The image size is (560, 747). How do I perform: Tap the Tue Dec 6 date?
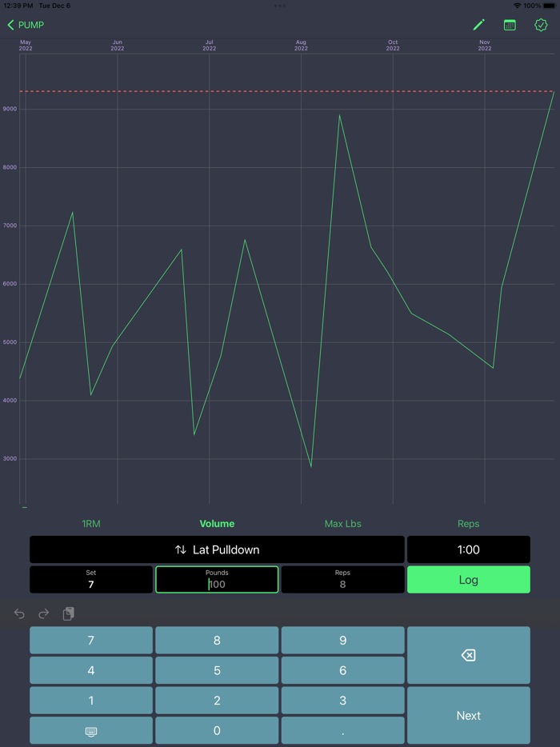point(54,6)
